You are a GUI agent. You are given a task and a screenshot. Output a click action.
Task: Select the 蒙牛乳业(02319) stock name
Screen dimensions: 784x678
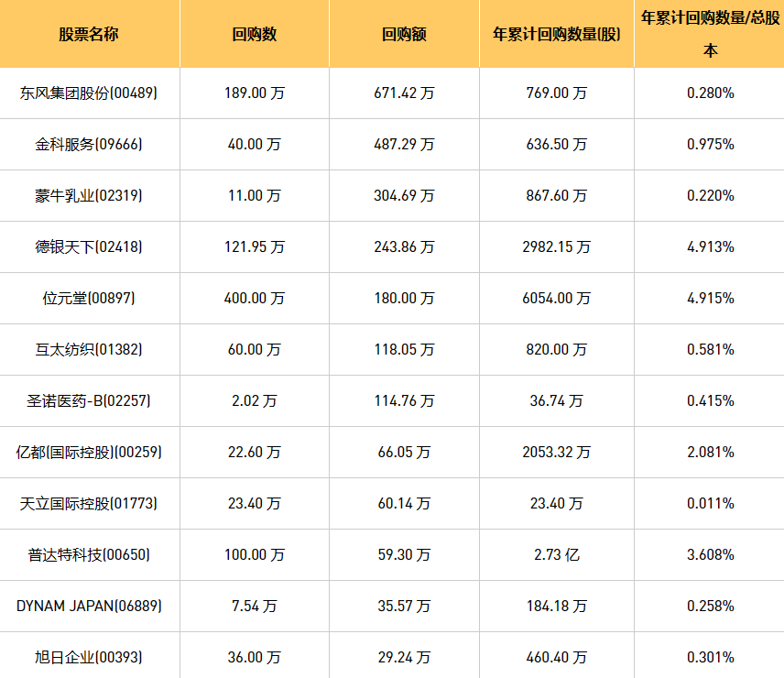coord(89,195)
